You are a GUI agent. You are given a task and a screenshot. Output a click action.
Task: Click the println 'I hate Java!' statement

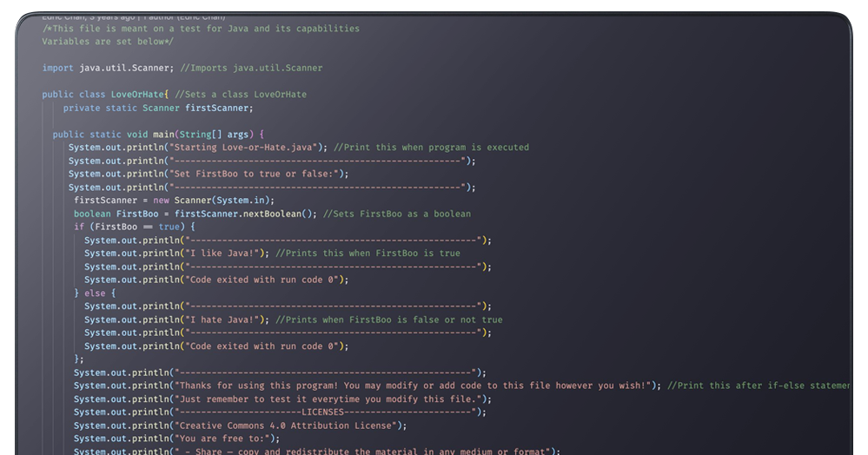[x=176, y=320]
